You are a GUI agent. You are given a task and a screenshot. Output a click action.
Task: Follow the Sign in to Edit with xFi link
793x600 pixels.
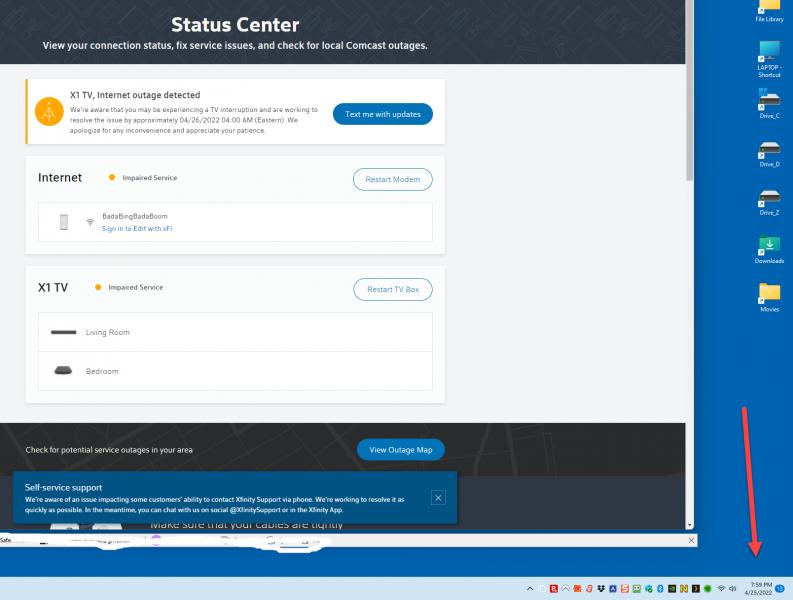click(137, 229)
